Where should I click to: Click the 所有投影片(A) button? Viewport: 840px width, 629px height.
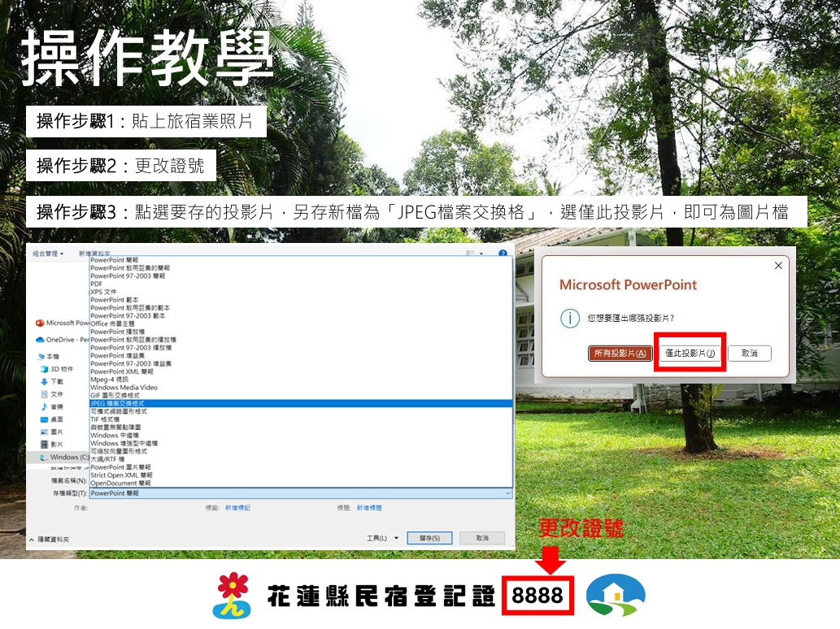[x=620, y=354]
